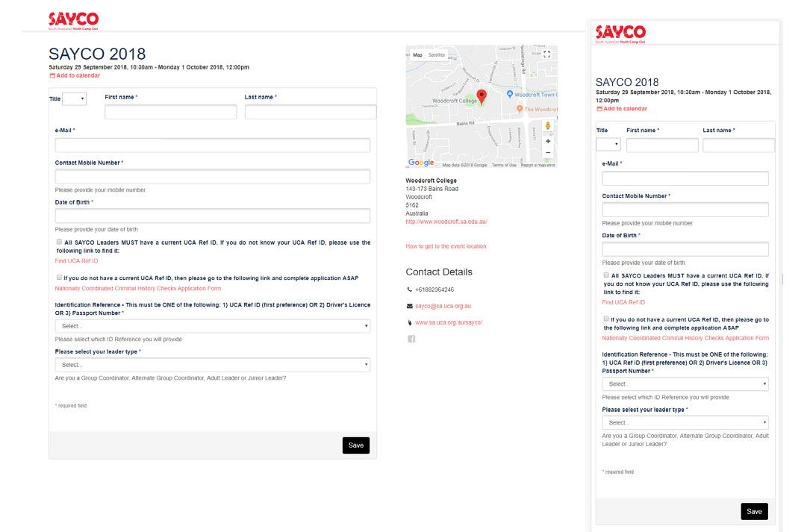The width and height of the screenshot is (810, 532).
Task: Open Find UCA Ref ID link desktop form
Action: pyautogui.click(x=76, y=261)
